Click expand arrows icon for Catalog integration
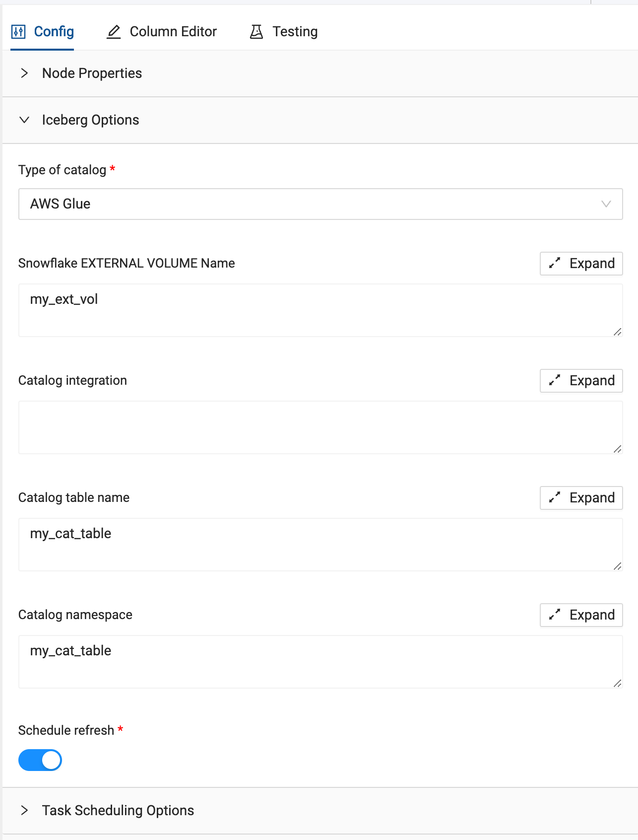 555,380
